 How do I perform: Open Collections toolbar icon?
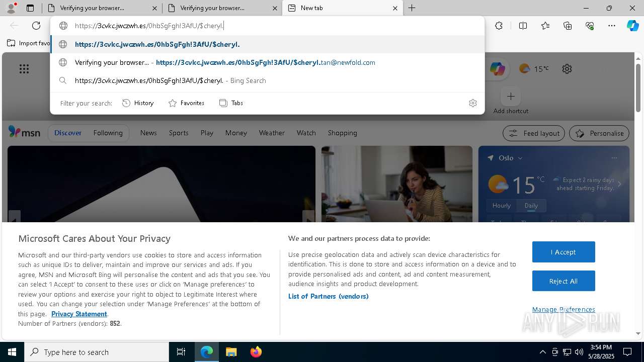tap(568, 26)
